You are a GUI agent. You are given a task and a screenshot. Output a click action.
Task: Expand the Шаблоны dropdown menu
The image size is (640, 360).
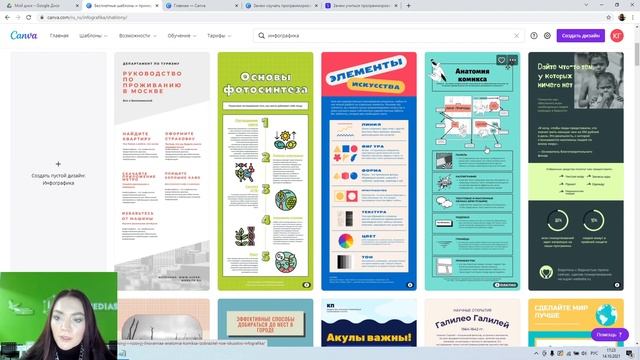click(x=93, y=36)
